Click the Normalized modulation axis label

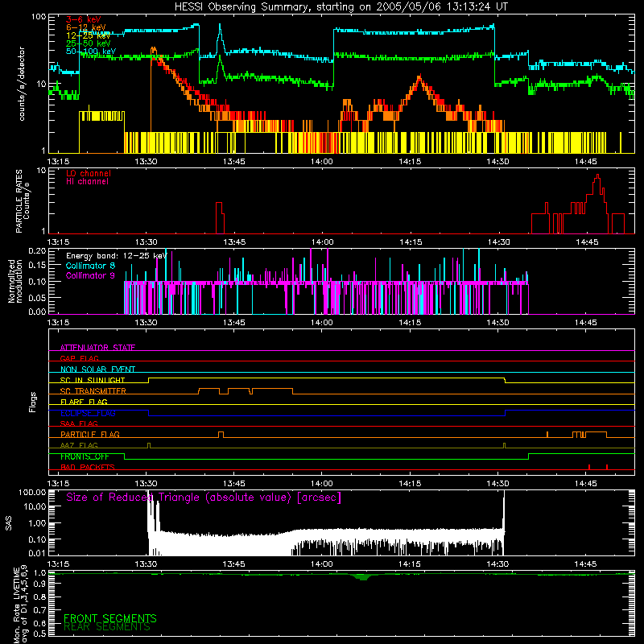point(14,281)
